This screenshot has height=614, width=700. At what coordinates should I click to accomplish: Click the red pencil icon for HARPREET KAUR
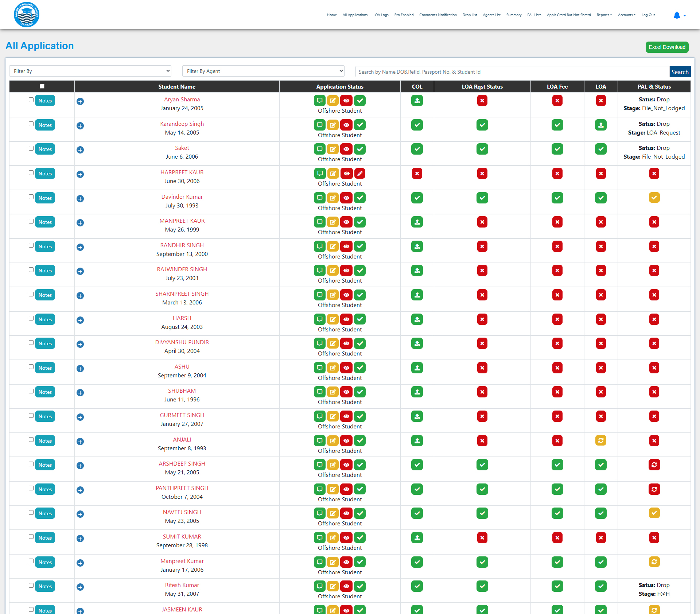coord(360,174)
